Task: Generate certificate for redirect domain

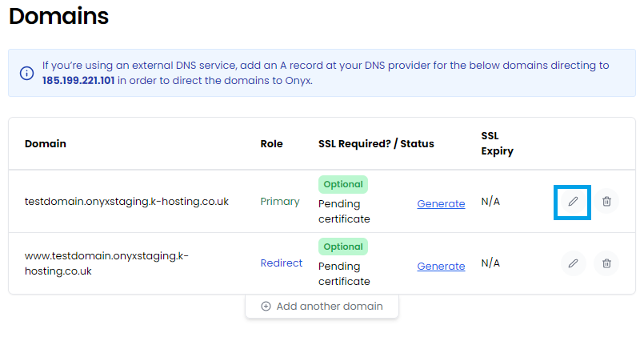Action: (x=441, y=267)
